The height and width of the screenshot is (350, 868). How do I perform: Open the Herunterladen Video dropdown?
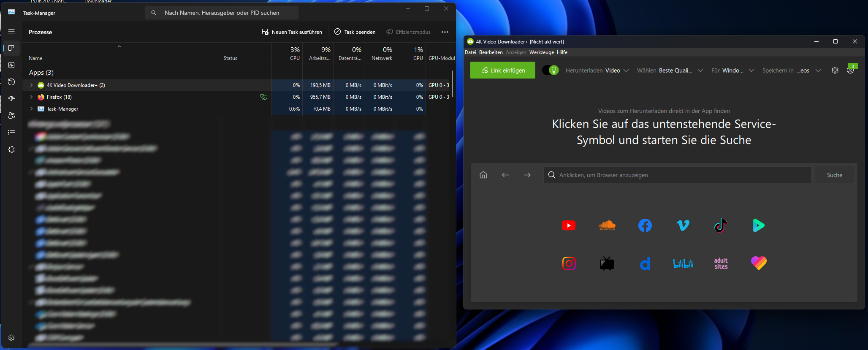[597, 71]
